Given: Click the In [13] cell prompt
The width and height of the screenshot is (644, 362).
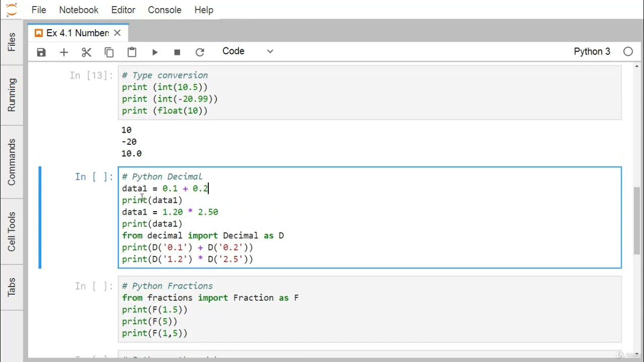Looking at the screenshot, I should click(x=92, y=75).
